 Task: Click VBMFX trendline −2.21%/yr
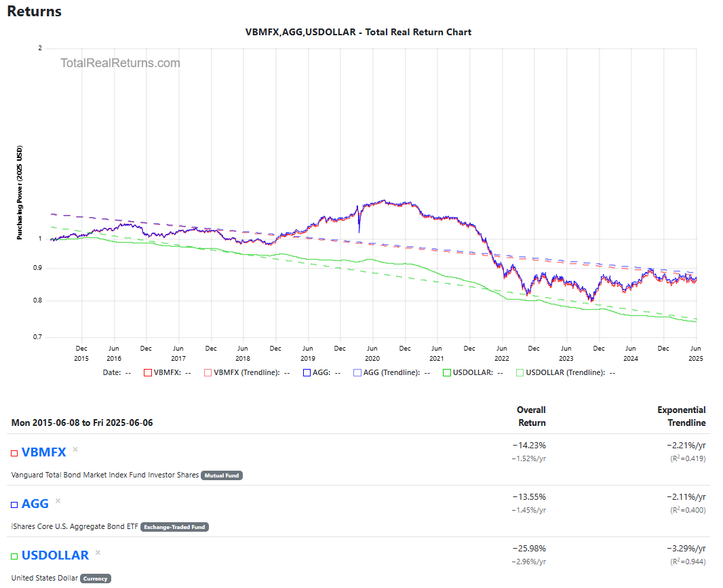coord(686,446)
